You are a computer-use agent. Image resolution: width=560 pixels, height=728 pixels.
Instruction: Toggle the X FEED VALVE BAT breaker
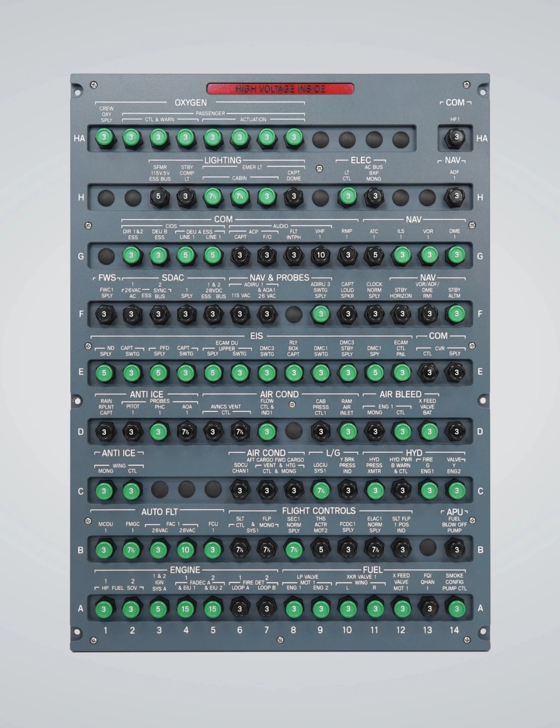point(429,431)
